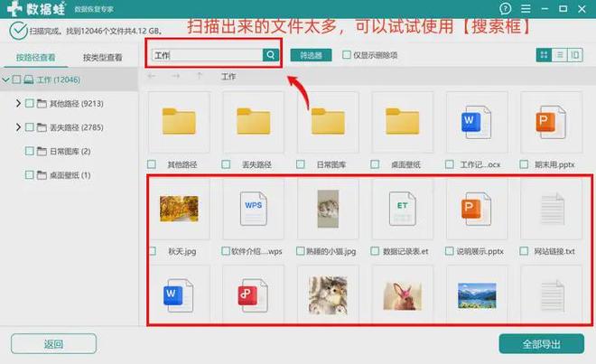Select the red PDF-style file icon

253,295
